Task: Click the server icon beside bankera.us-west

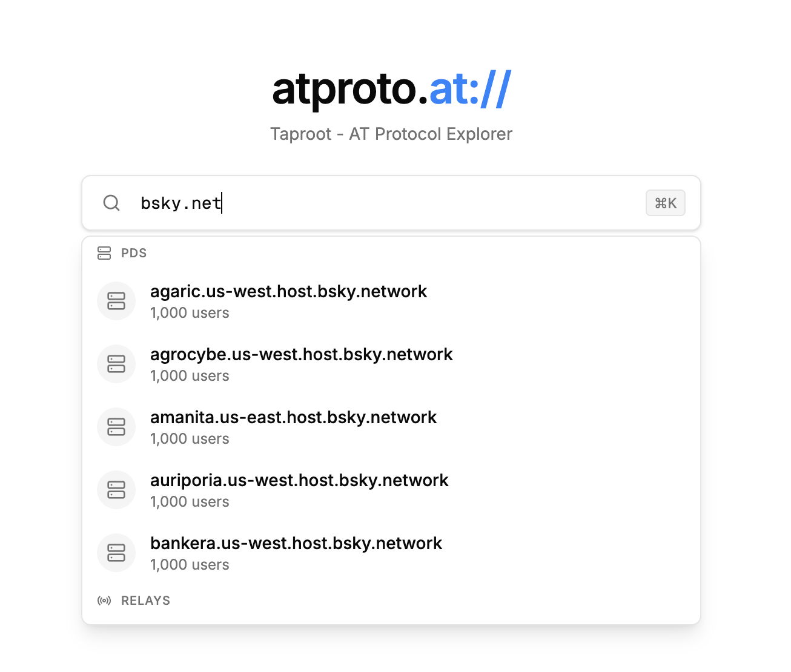Action: [116, 553]
